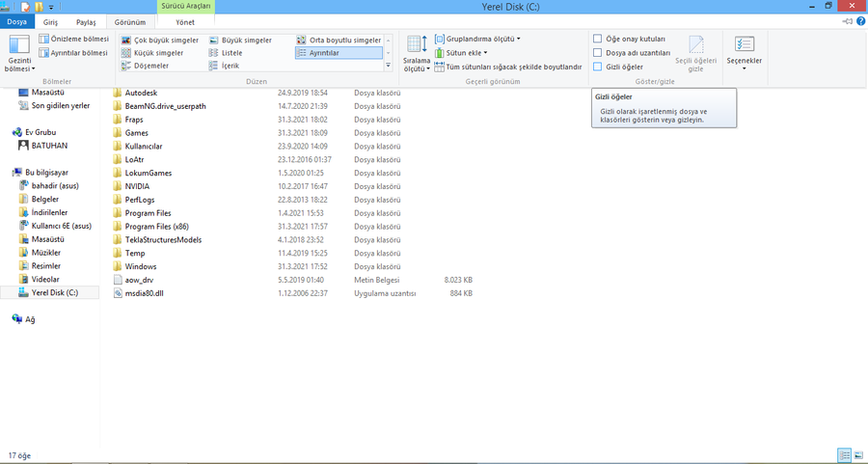Toggle the Önizleme bölmesi preview pane
868x464 pixels.
point(73,40)
